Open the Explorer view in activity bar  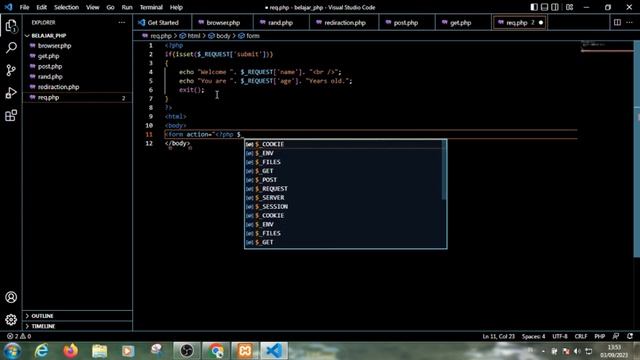coord(11,26)
